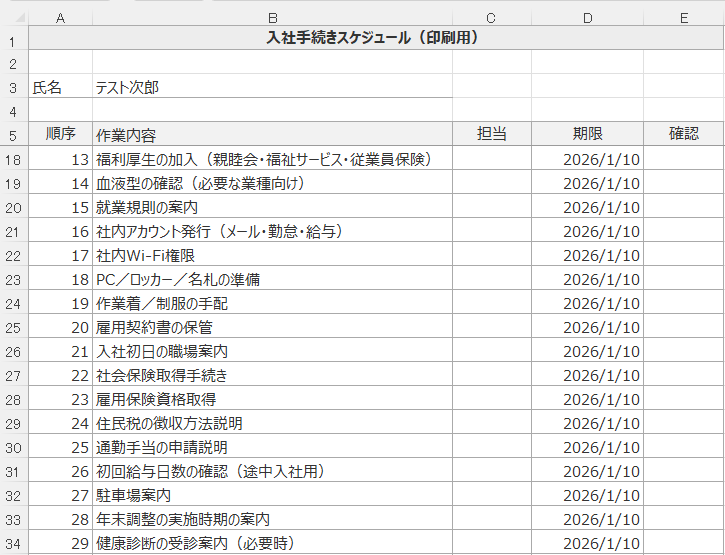
Task: Click the cell 健康診断の受診案内（必要時）
Action: 272,543
